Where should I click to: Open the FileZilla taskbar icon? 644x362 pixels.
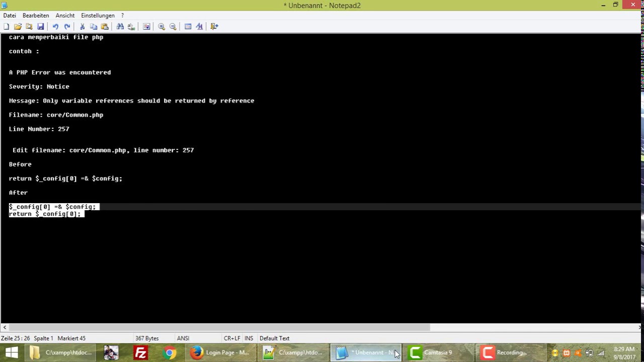140,352
